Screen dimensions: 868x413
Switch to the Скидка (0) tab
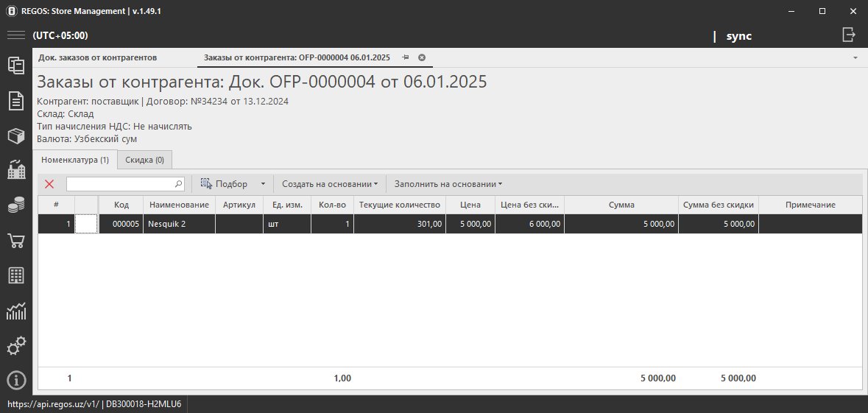[144, 159]
